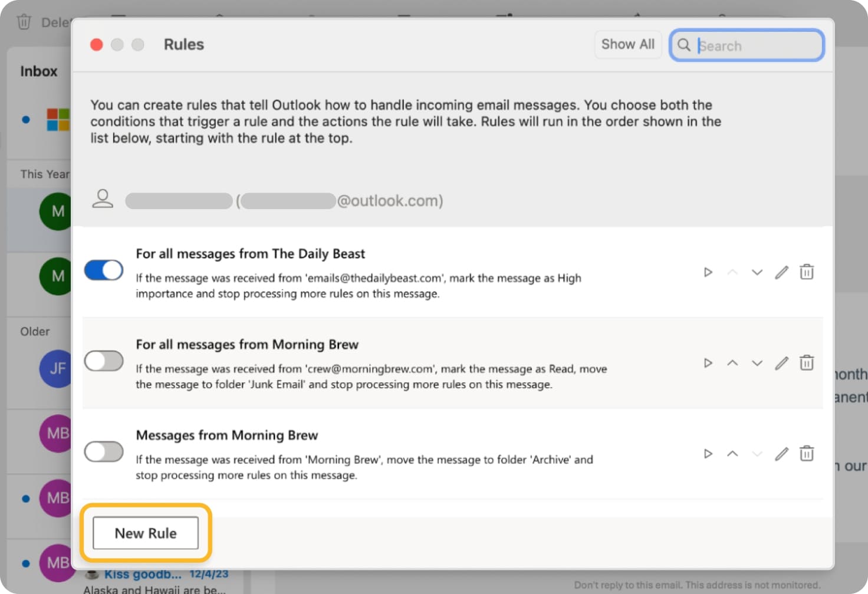Edit The Daily Beast rule using pencil icon
Image resolution: width=868 pixels, height=594 pixels.
[782, 272]
